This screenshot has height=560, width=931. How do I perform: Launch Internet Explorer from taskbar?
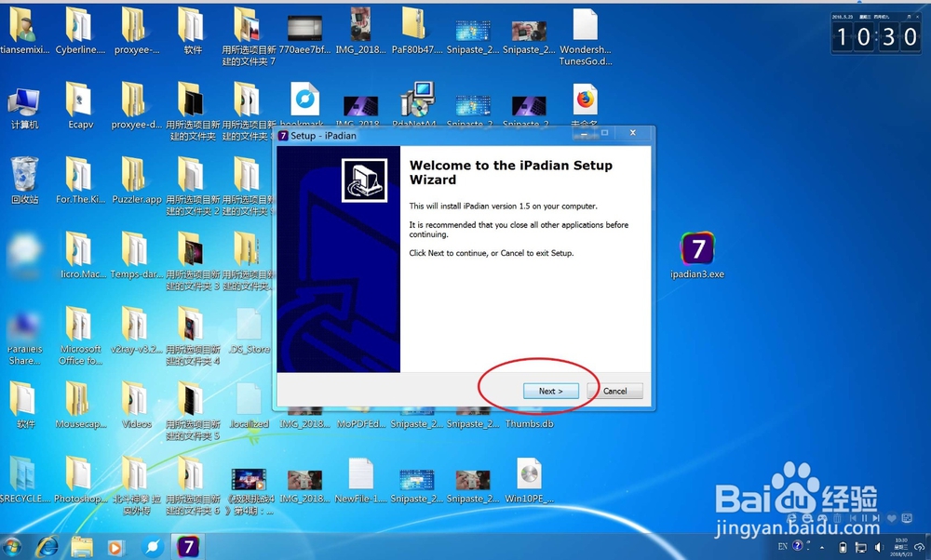[x=47, y=546]
